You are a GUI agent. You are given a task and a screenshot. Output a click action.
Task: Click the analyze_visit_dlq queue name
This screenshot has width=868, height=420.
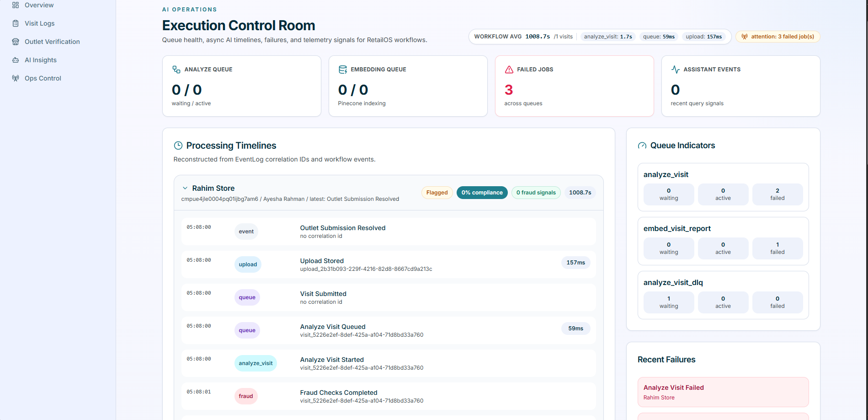click(673, 282)
